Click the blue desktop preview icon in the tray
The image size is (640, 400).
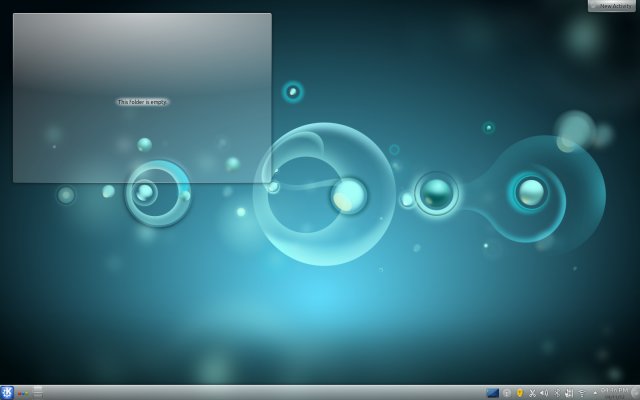(493, 393)
